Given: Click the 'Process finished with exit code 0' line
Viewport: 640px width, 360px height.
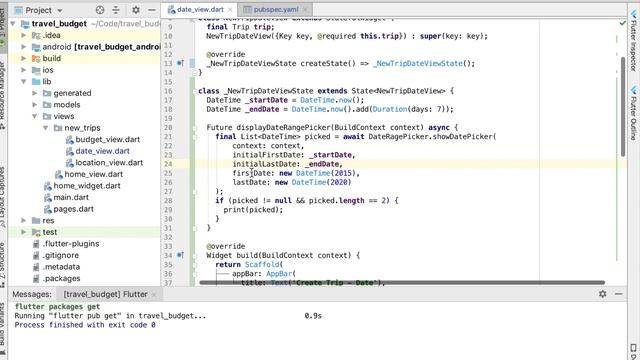Looking at the screenshot, I should tap(85, 325).
